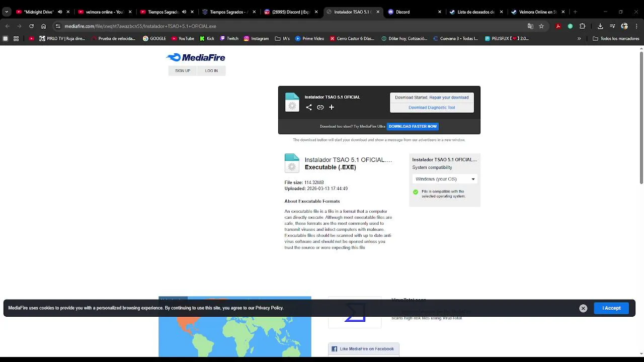The width and height of the screenshot is (644, 362).
Task: Like MediaFire on Facebook button
Action: point(364,349)
